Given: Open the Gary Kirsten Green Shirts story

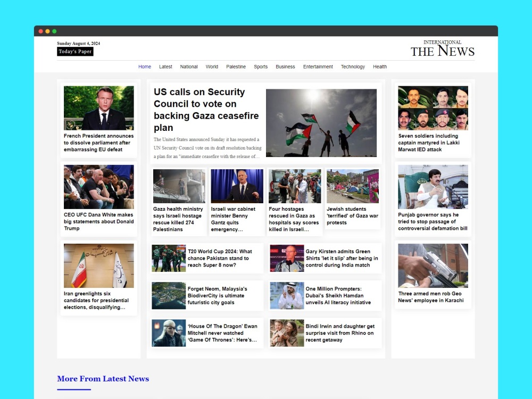Looking at the screenshot, I should (x=342, y=258).
